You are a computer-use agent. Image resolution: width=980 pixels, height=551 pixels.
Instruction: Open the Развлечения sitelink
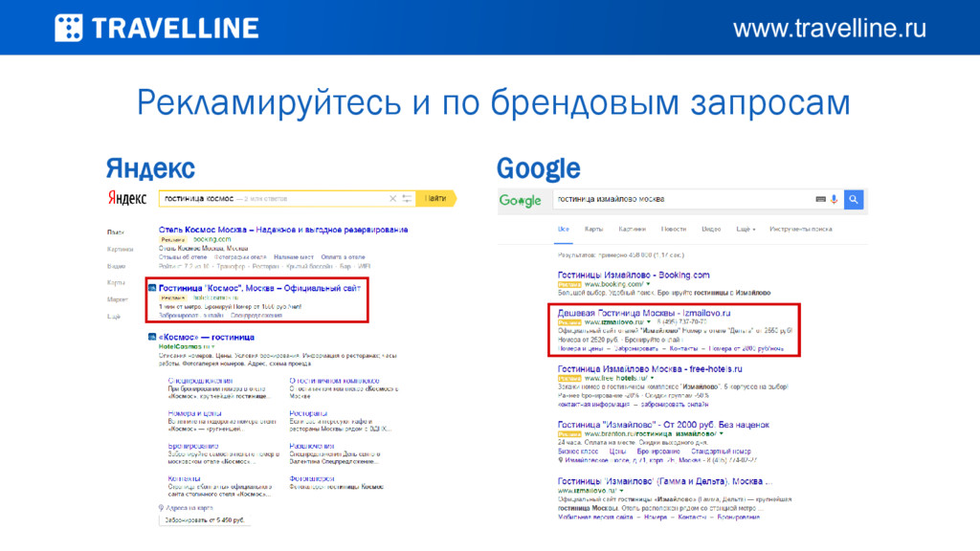[x=311, y=446]
